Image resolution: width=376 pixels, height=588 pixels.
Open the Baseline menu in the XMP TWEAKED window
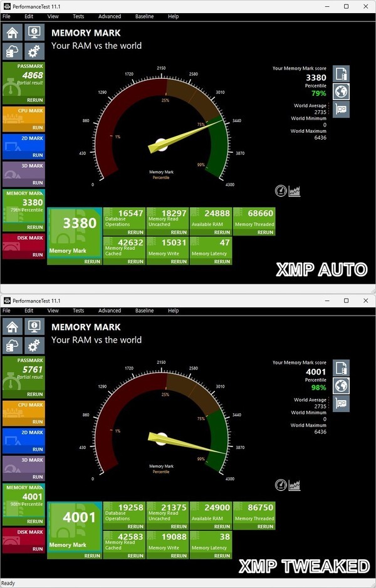click(144, 311)
